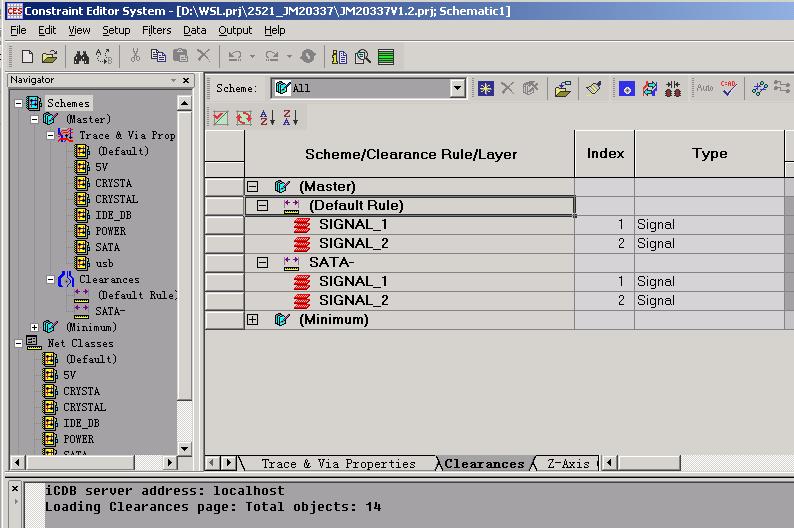Screen dimensions: 794x528
Task: Click the green striped output window icon
Action: pos(386,57)
